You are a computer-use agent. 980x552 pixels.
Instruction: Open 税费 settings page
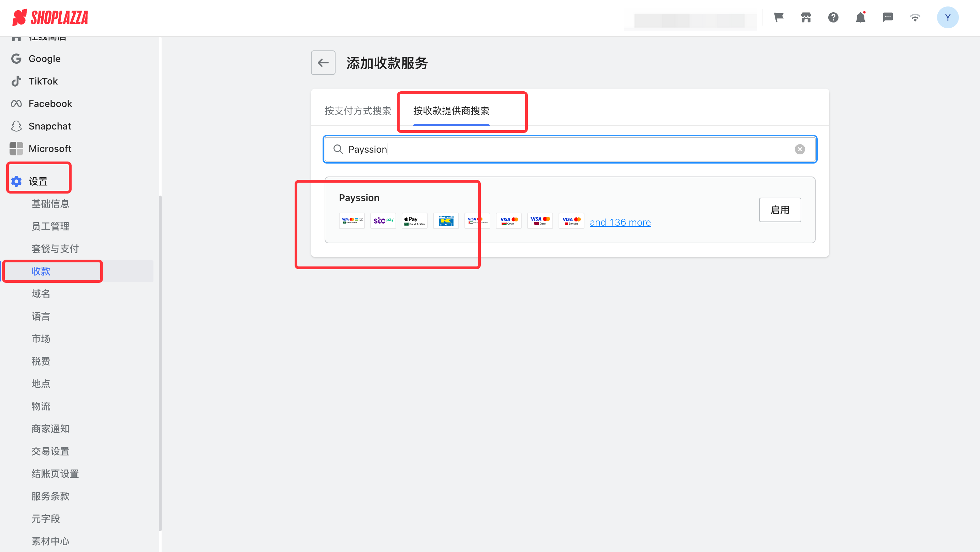click(41, 361)
